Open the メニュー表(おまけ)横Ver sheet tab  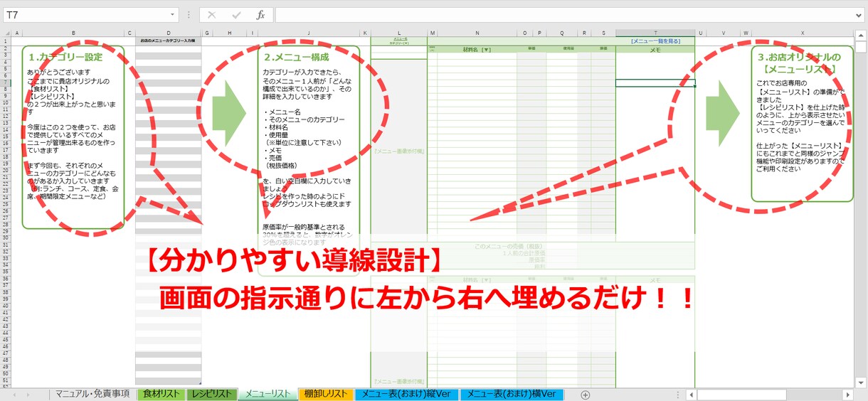[x=512, y=395]
